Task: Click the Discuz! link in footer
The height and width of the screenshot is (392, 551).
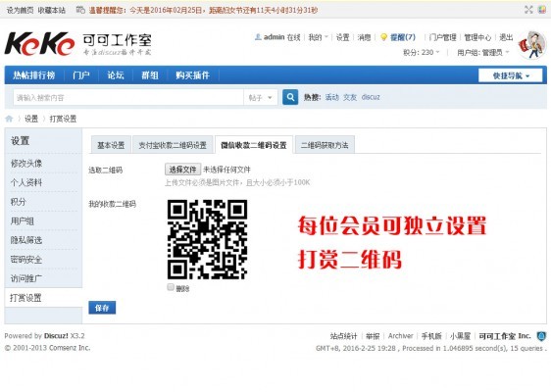Action: (56, 336)
